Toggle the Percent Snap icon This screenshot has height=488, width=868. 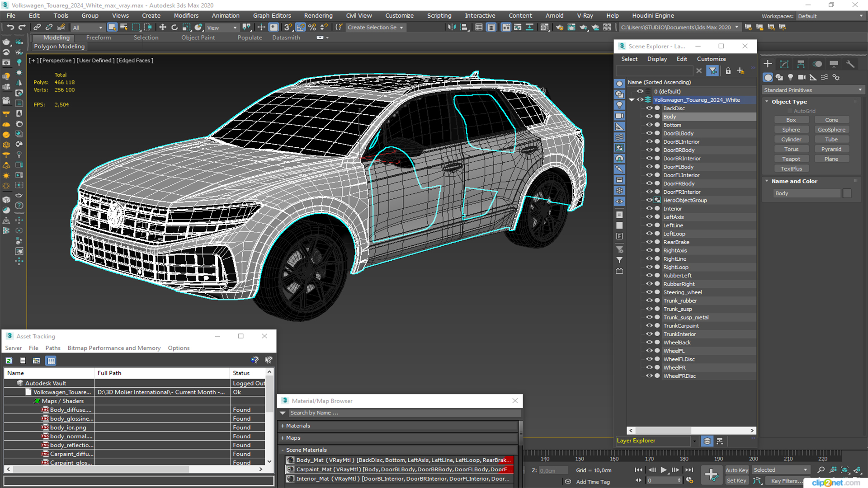[x=312, y=28]
